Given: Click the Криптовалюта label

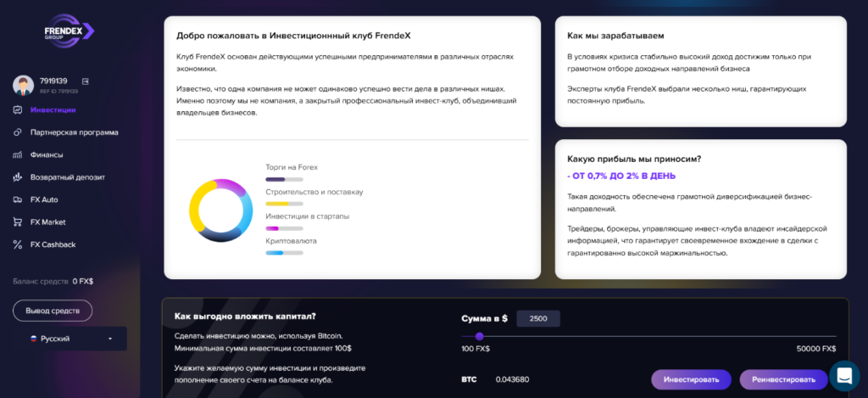Looking at the screenshot, I should [x=292, y=240].
